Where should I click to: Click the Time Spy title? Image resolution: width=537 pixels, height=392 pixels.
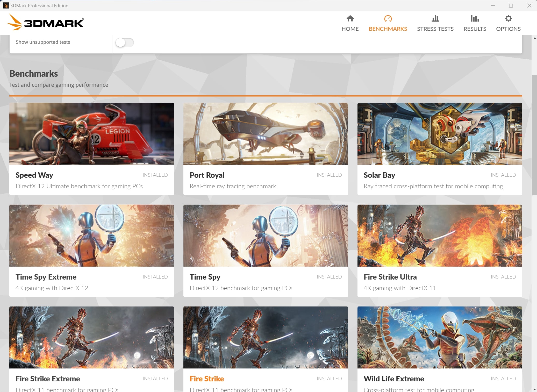coord(205,277)
